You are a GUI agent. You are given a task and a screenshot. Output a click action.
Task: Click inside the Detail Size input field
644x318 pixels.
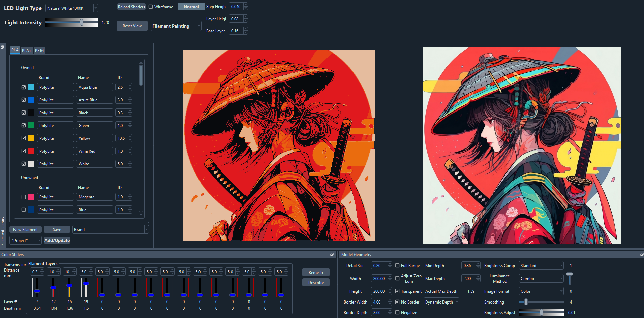tap(379, 265)
